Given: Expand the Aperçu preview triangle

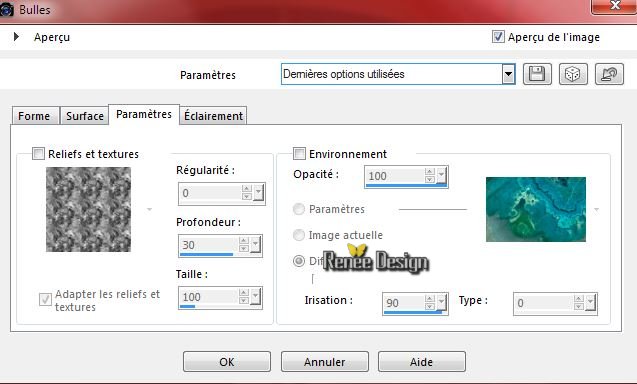Looking at the screenshot, I should (16, 37).
